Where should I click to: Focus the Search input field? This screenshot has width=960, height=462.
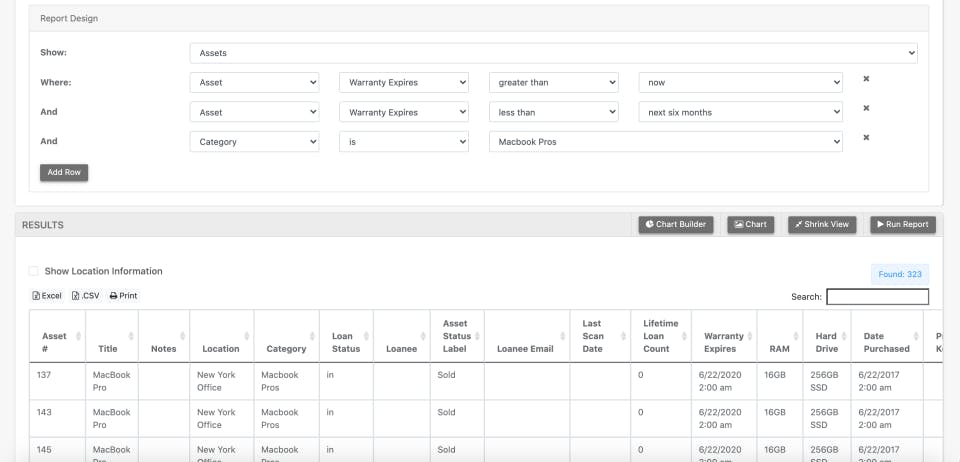(877, 297)
